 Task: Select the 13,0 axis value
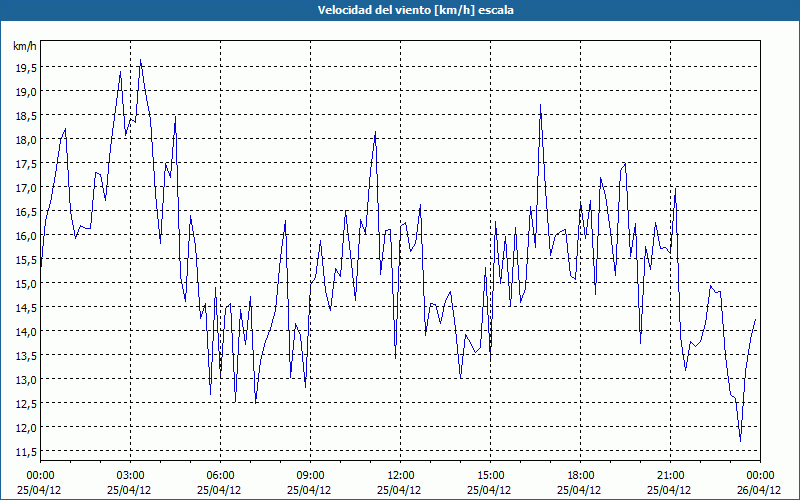pos(25,379)
